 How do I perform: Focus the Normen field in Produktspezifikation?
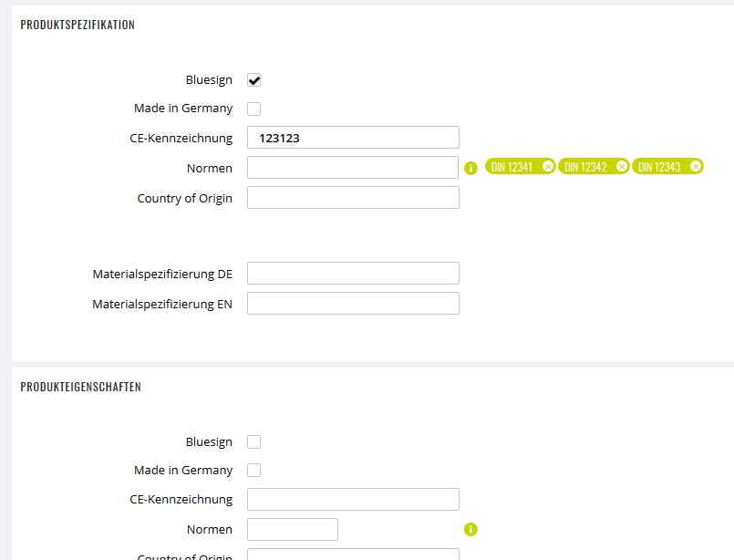(353, 167)
